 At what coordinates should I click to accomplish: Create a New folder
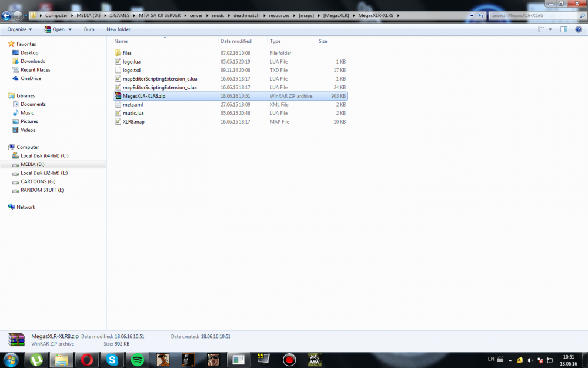pos(118,29)
